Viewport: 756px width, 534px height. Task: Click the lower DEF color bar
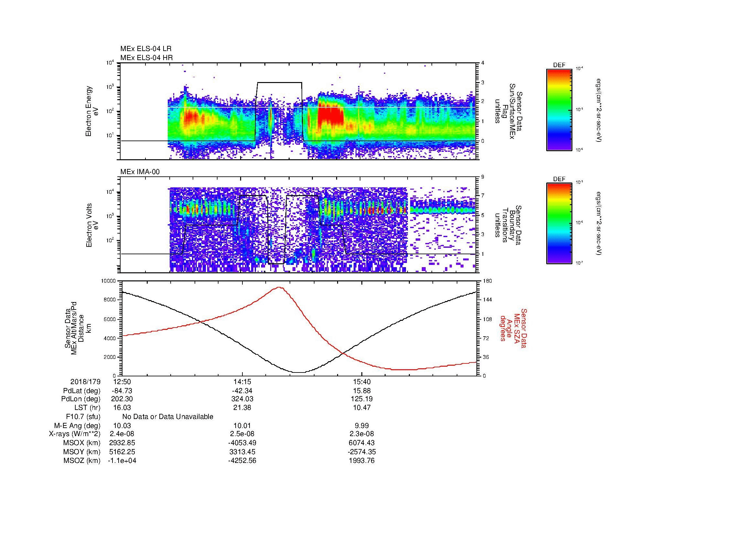pyautogui.click(x=559, y=224)
